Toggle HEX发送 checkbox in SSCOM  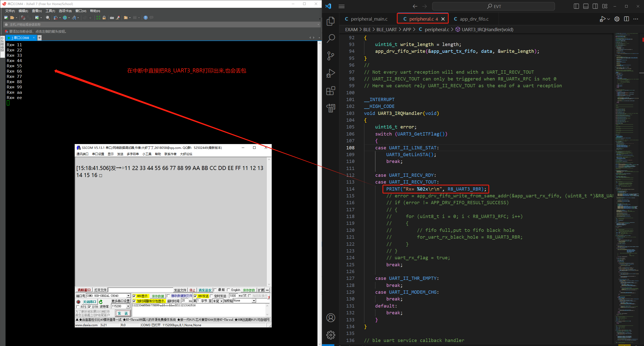tap(195, 296)
